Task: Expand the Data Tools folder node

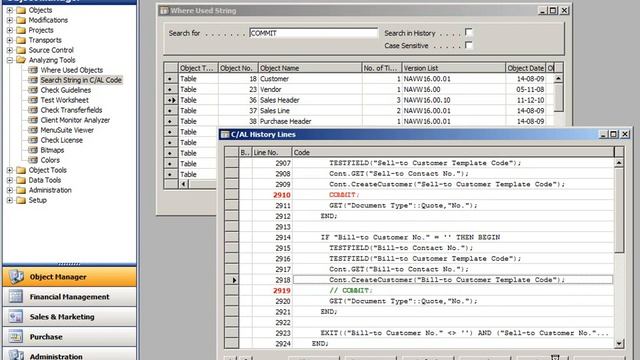Action: pos(10,180)
